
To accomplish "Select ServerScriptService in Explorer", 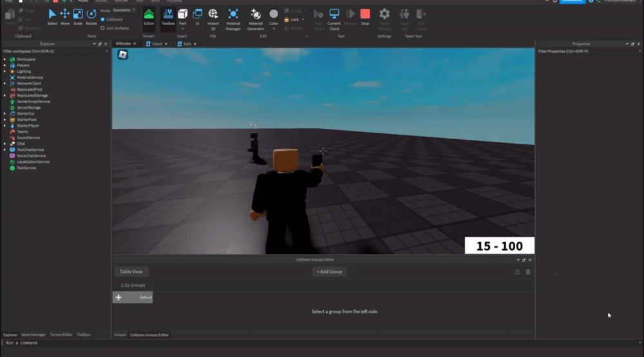I will (33, 101).
